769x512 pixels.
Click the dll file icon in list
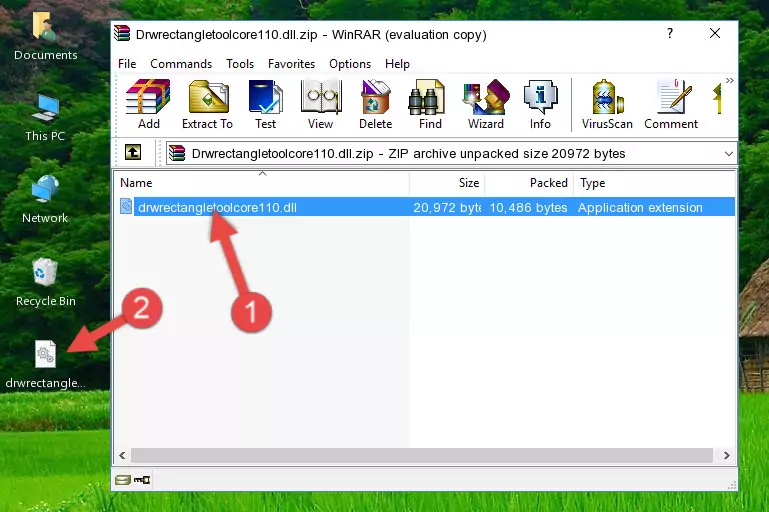coord(126,206)
